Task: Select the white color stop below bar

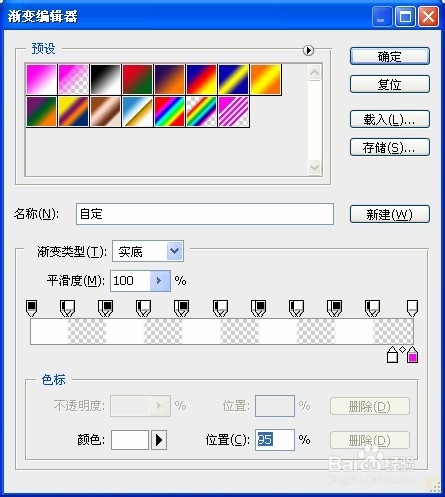Action: pos(392,354)
